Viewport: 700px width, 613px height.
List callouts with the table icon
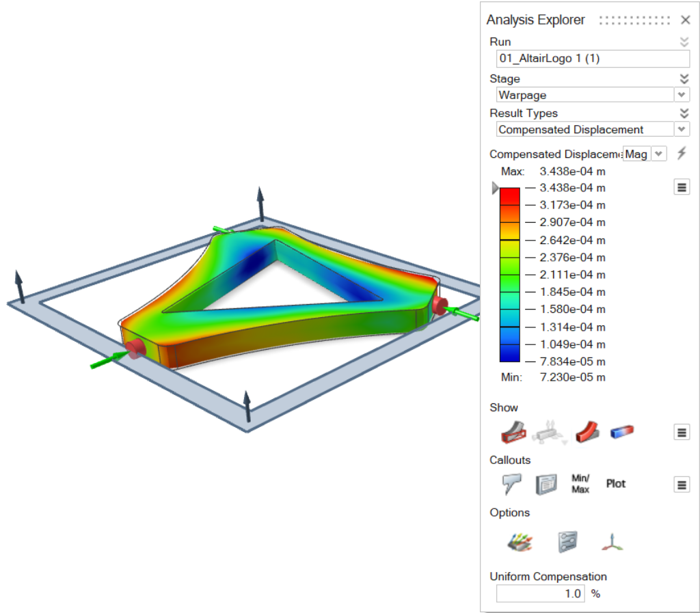pos(546,485)
